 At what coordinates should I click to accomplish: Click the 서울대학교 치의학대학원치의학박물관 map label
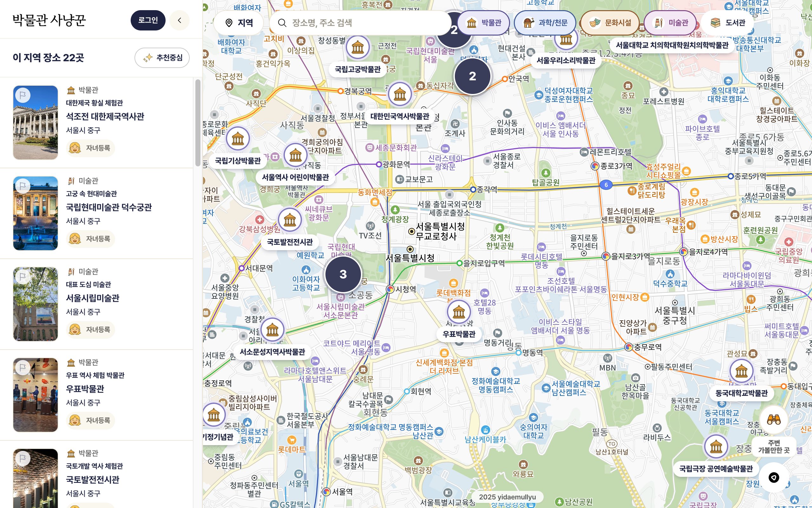[672, 45]
